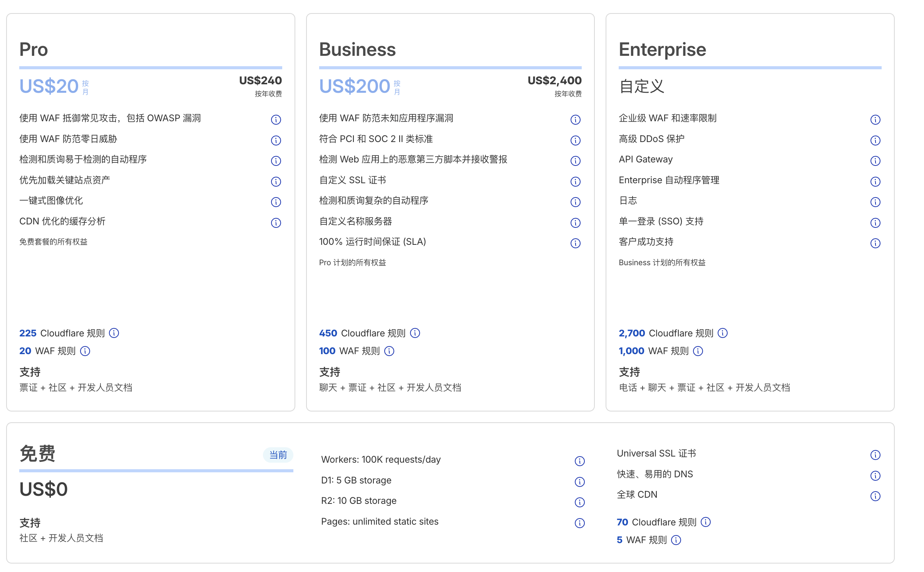
Task: Click the 当前 badge on free plan
Action: (278, 455)
